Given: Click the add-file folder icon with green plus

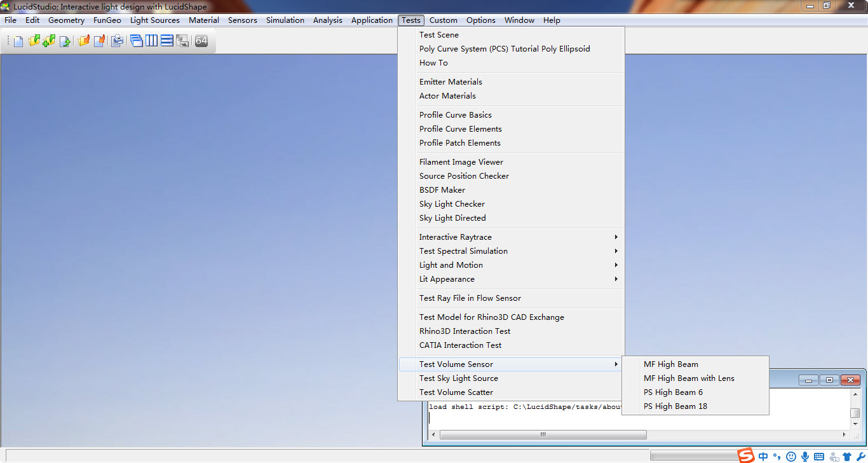Looking at the screenshot, I should click(50, 41).
